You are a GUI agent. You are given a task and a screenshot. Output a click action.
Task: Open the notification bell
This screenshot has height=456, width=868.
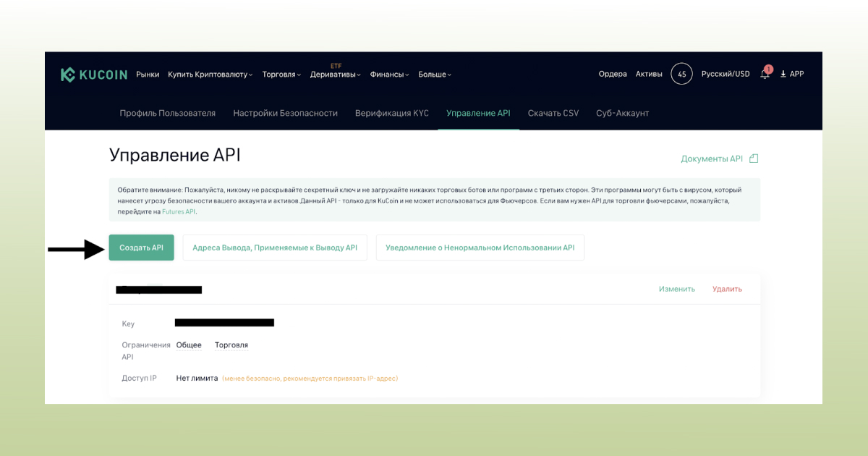[765, 74]
